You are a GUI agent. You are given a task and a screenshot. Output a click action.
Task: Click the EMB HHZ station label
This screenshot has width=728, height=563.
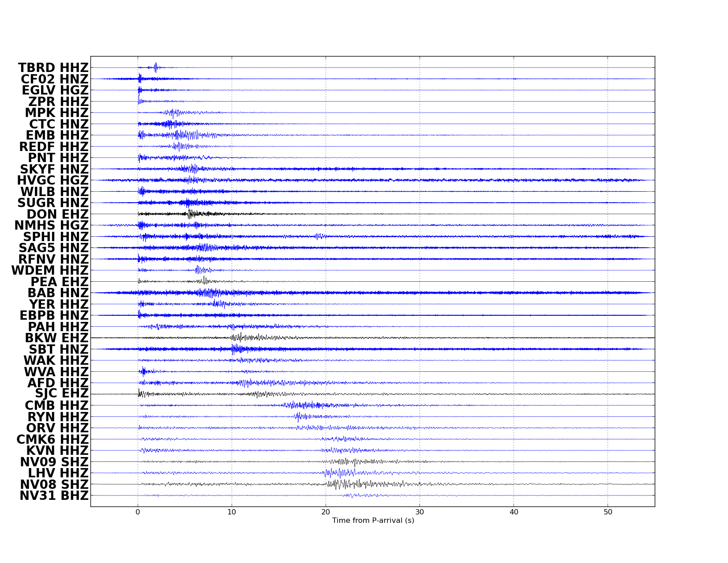pos(57,136)
